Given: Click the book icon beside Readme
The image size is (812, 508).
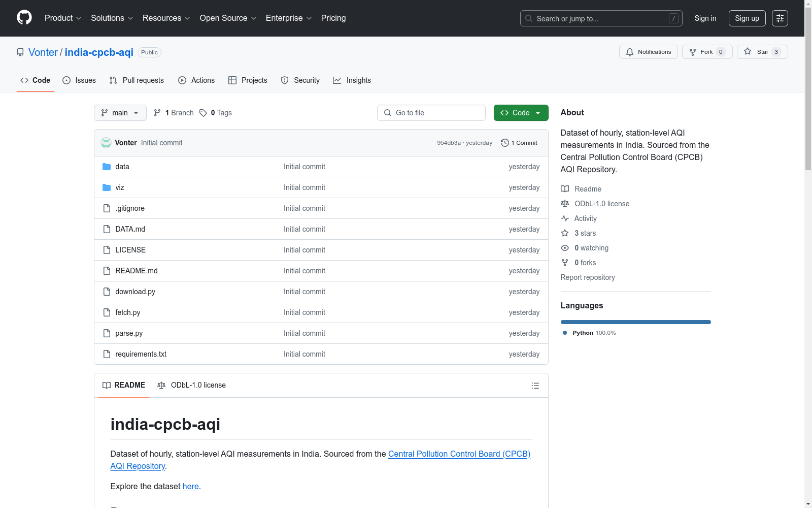Looking at the screenshot, I should tap(565, 189).
